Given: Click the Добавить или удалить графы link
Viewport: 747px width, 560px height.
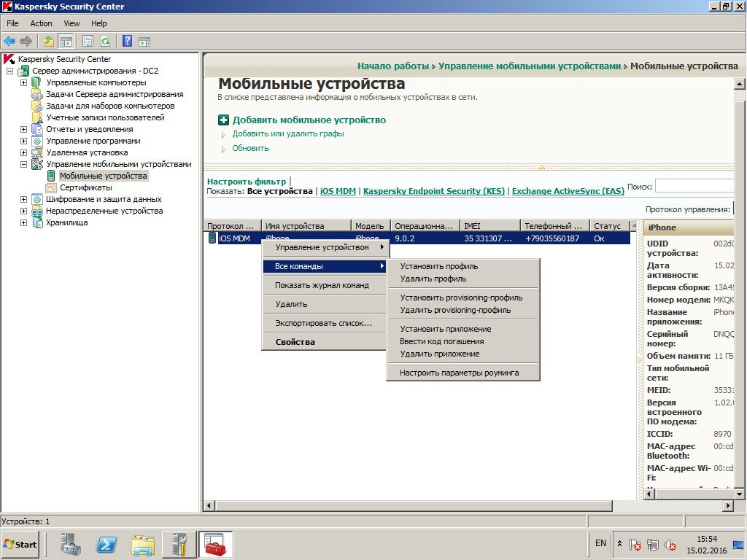Looking at the screenshot, I should click(288, 134).
